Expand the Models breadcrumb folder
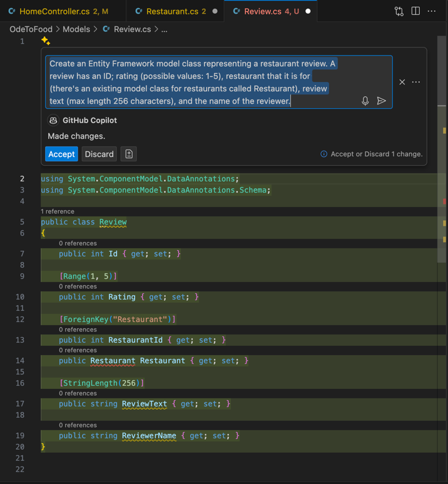 tap(76, 29)
